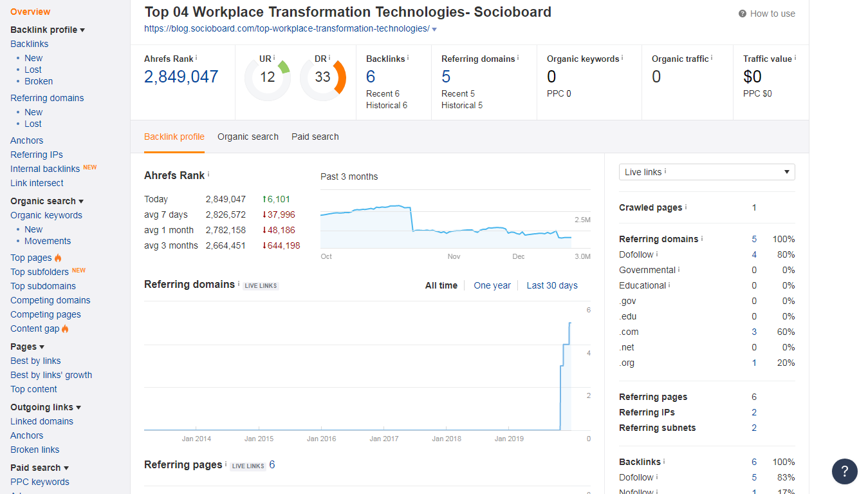The image size is (868, 494).
Task: Open Anchors under Backlink profile
Action: (27, 140)
